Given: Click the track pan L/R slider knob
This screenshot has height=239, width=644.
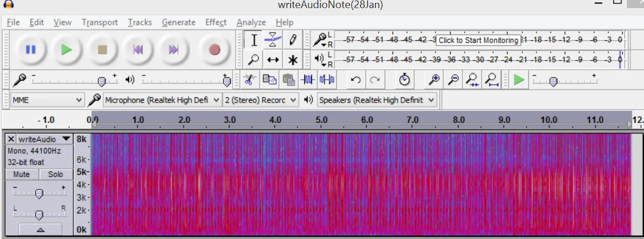Looking at the screenshot, I should point(40,215).
